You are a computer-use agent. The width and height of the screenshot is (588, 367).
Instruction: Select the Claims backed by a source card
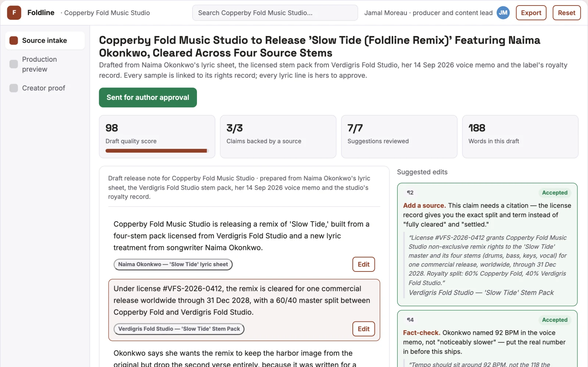[x=278, y=137]
